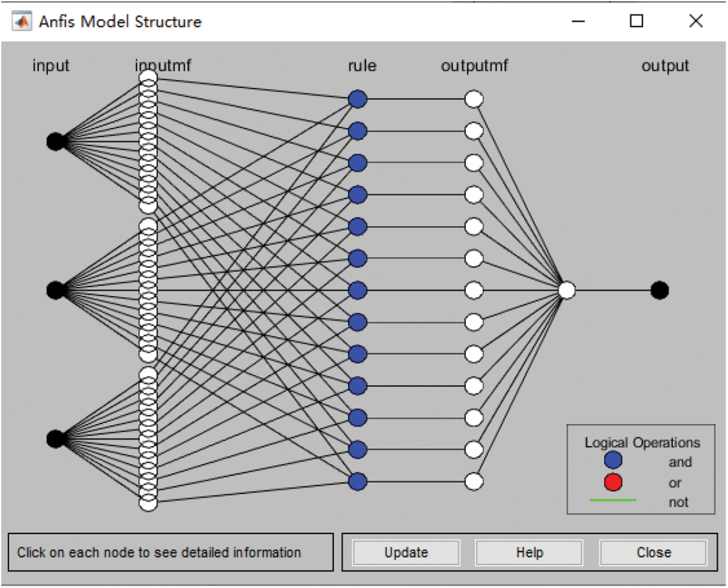Screen dimensions: 728x588
Task: Select the topmost blue rule node
Action: pos(358,99)
